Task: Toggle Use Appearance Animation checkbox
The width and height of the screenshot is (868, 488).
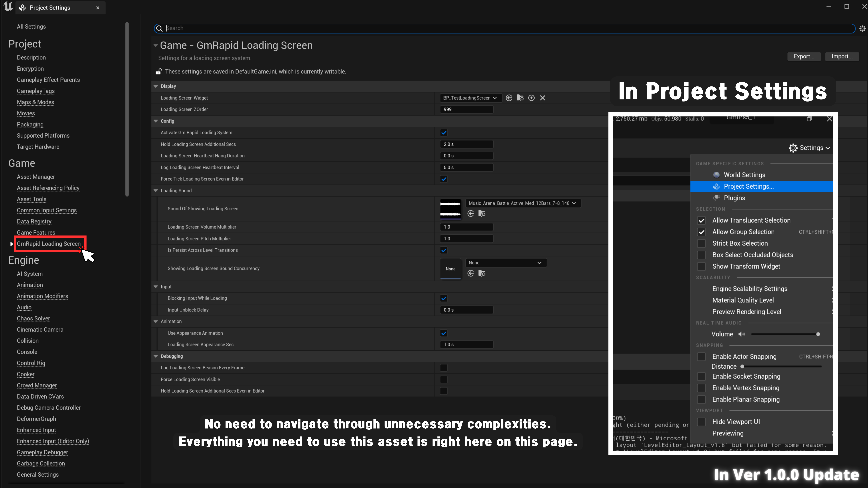Action: (444, 333)
